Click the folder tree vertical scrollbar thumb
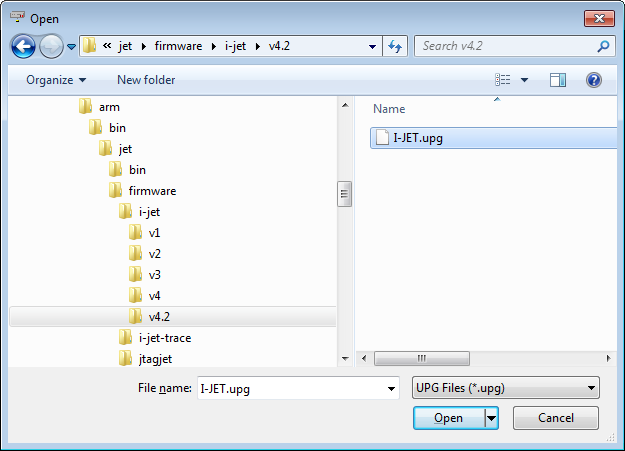This screenshot has height=451, width=625. click(x=344, y=194)
